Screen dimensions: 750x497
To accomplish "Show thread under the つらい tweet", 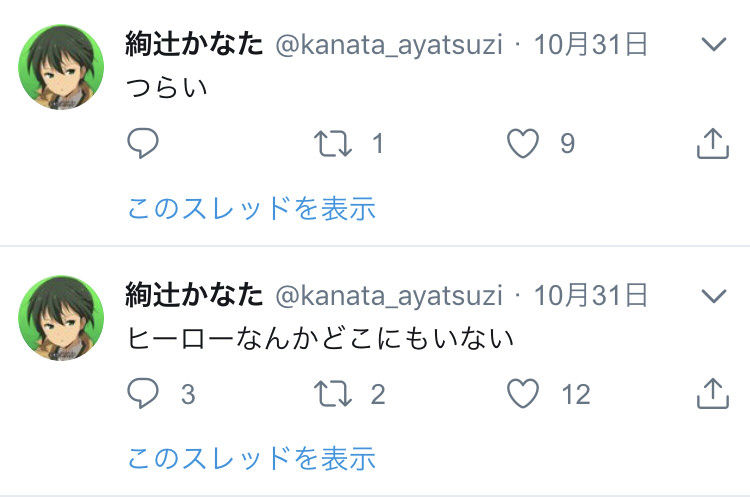I will coord(252,208).
